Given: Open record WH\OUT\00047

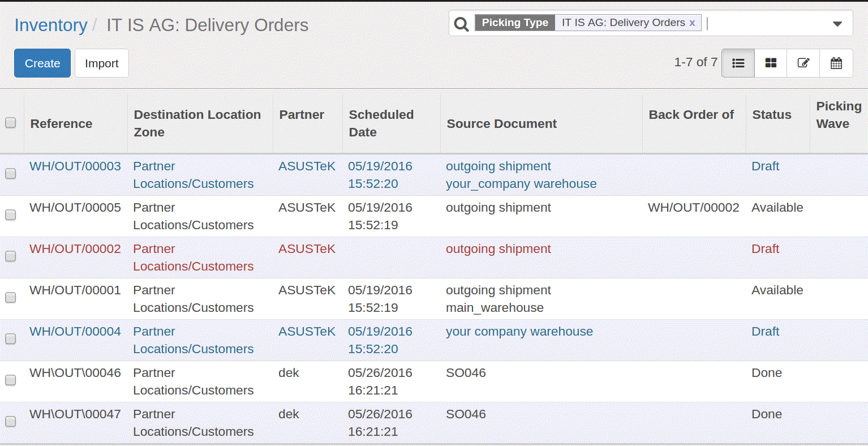Looking at the screenshot, I should point(75,414).
